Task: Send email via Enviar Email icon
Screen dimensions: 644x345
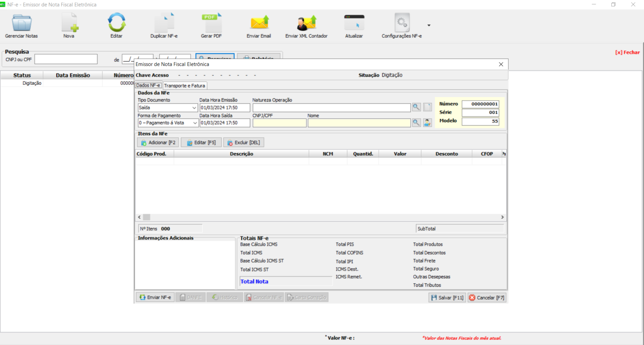Action: click(x=259, y=24)
